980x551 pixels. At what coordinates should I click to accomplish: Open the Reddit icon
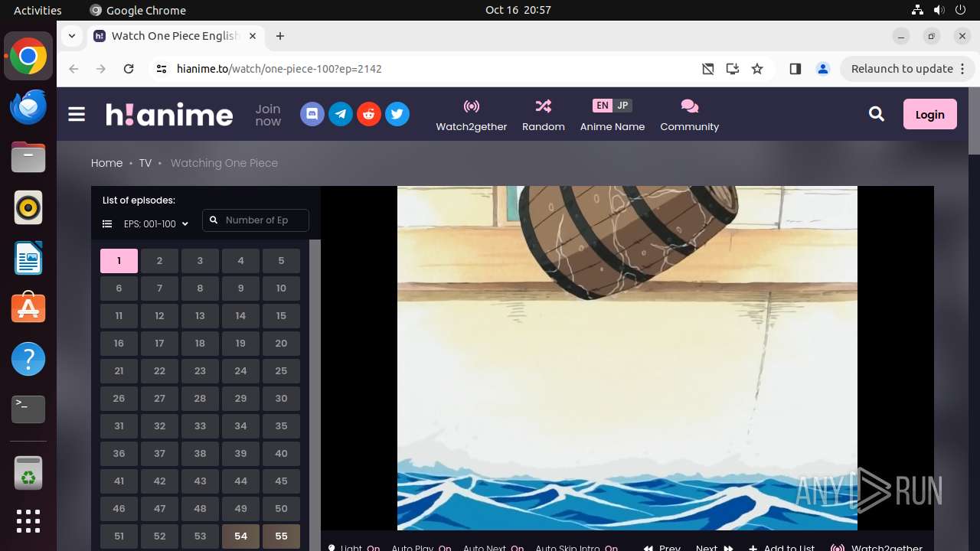tap(369, 114)
